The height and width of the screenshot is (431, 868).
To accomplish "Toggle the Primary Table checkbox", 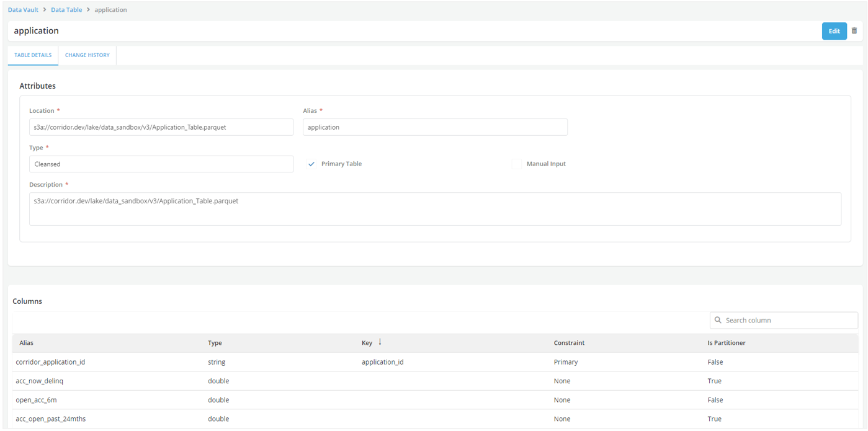I will click(311, 164).
